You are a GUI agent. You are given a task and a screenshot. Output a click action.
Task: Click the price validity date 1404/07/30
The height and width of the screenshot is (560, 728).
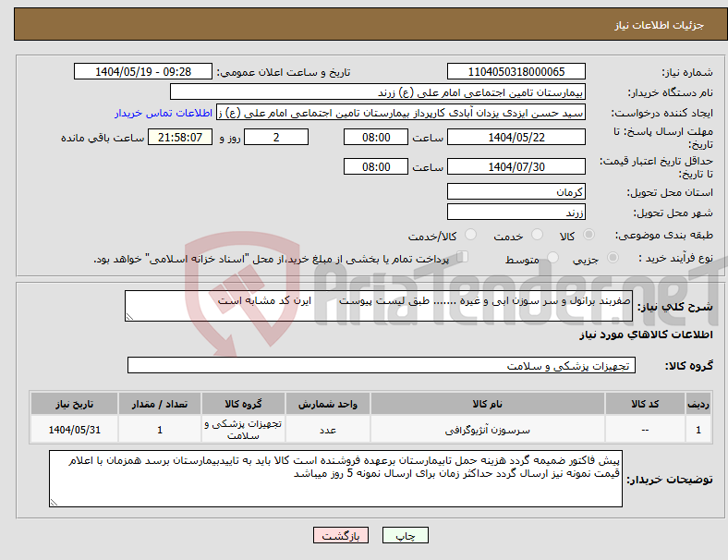516,166
